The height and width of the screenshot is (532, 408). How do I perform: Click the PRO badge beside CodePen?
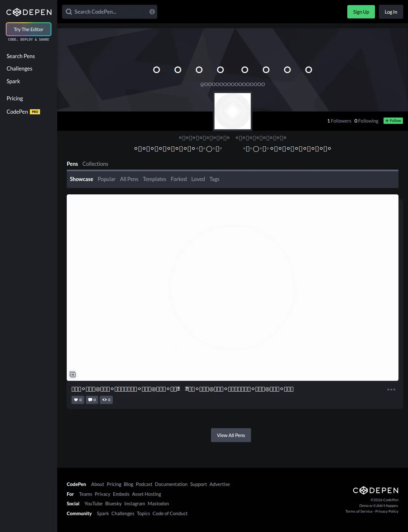(35, 112)
